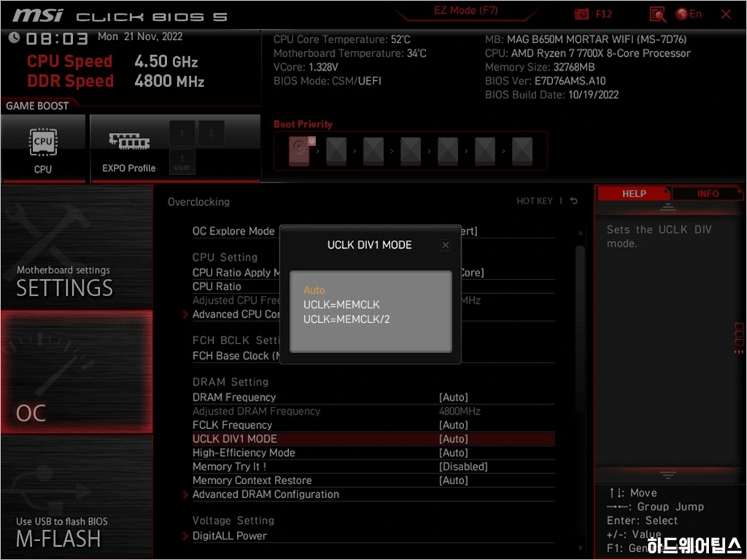The image size is (747, 560).
Task: Click the help panel bottom collapse handle
Action: pos(667,475)
